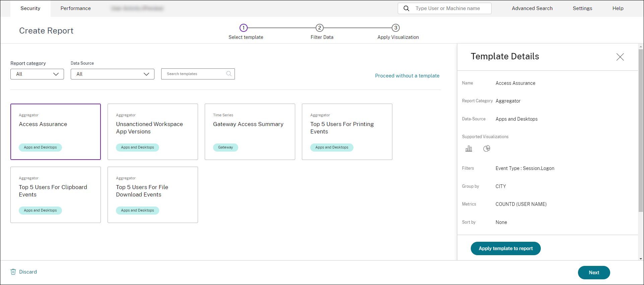644x285 pixels.
Task: Go to step 2 Filter Data
Action: (320, 28)
